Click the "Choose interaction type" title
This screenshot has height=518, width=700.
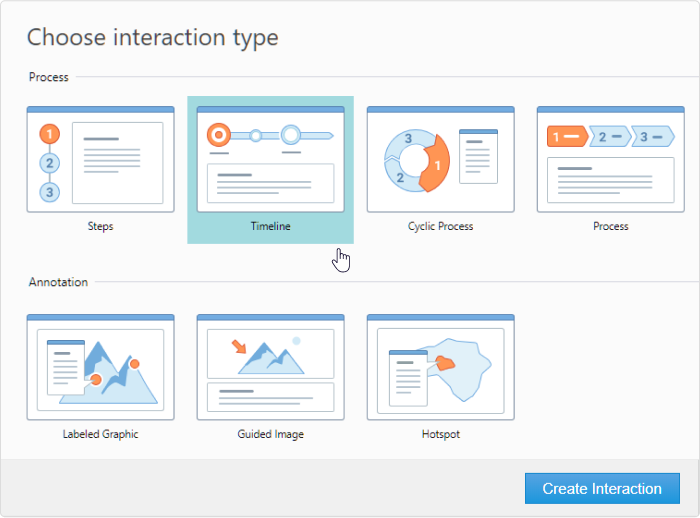tap(153, 38)
